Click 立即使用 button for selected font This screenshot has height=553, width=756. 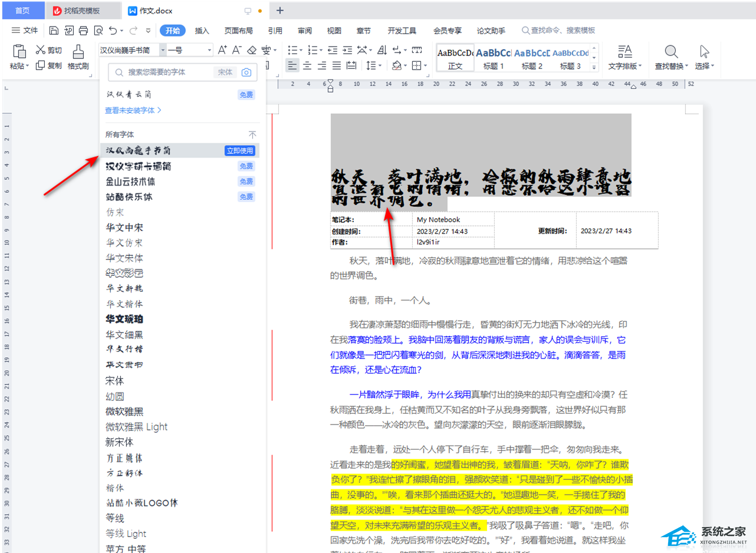(x=240, y=151)
